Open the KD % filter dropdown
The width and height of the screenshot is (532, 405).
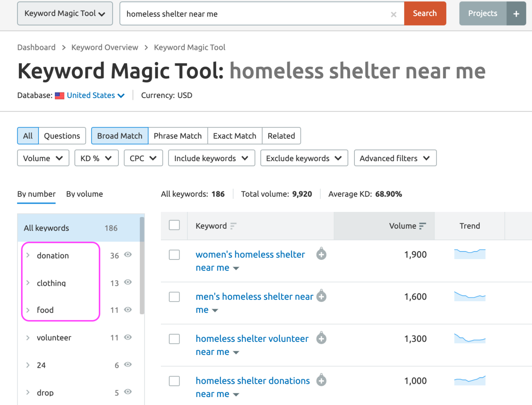96,158
